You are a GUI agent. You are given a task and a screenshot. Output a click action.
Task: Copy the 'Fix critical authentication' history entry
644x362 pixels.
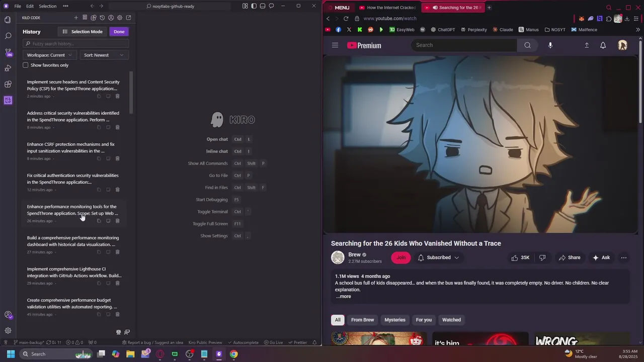(x=99, y=190)
